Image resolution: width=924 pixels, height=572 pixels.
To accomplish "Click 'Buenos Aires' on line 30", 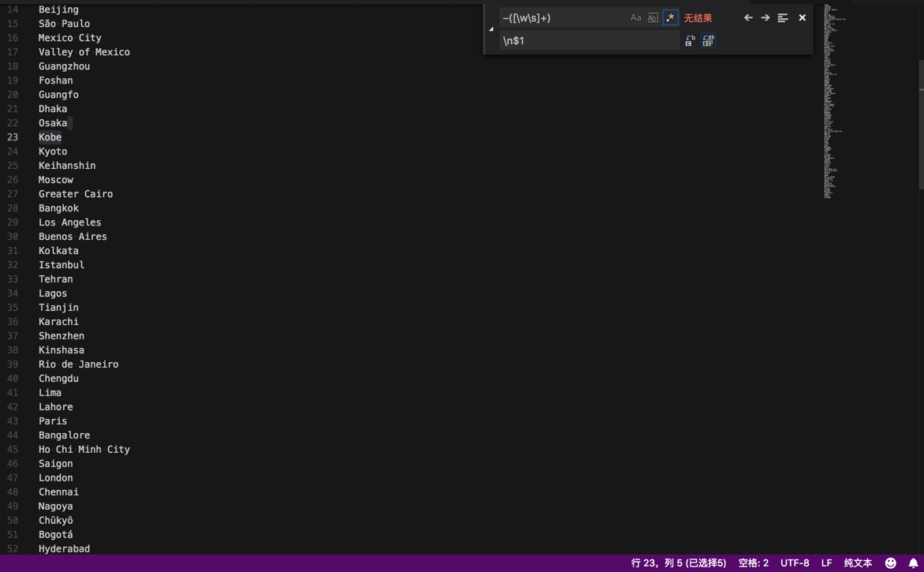I will point(73,236).
